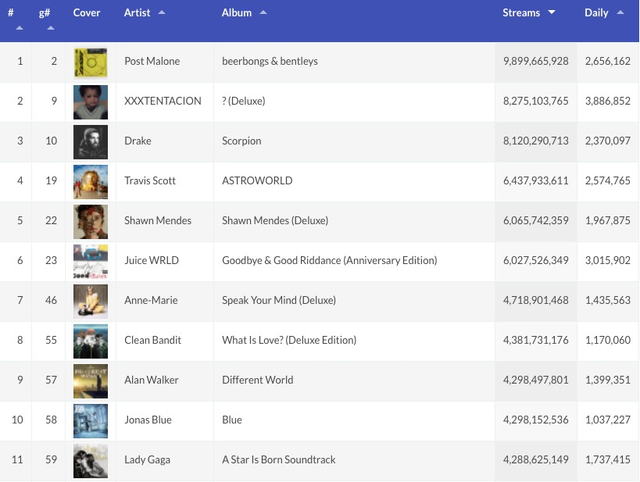Click artist name Post Malone
This screenshot has width=640, height=482.
point(152,61)
